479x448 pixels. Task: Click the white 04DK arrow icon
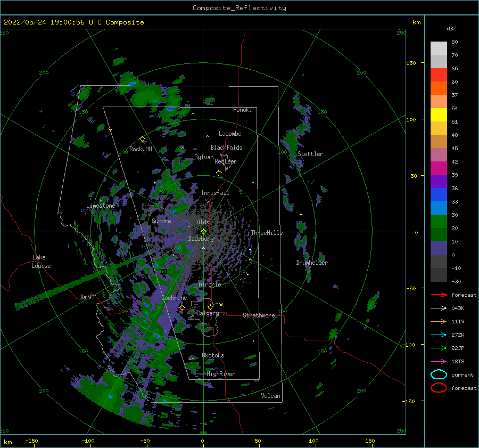pos(439,308)
